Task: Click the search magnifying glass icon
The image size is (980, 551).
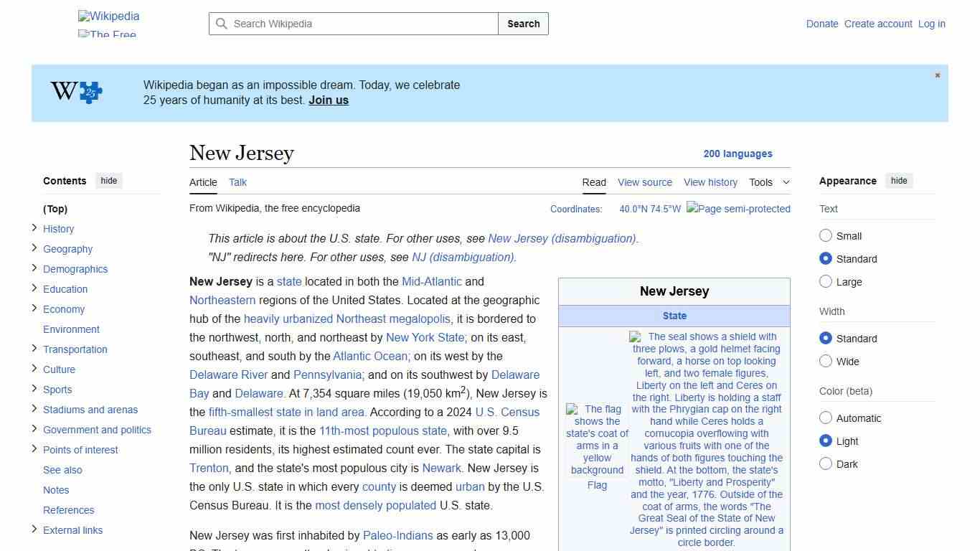Action: tap(222, 24)
